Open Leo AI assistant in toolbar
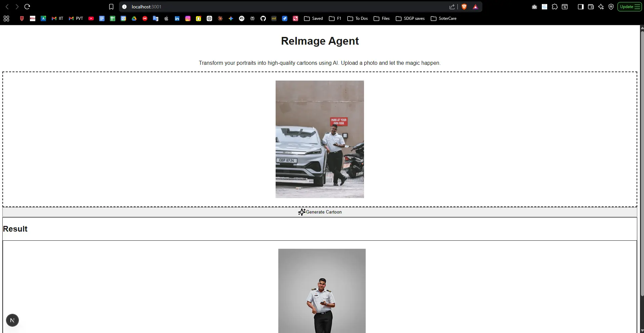Screen dimensions: 644x333 [601, 7]
